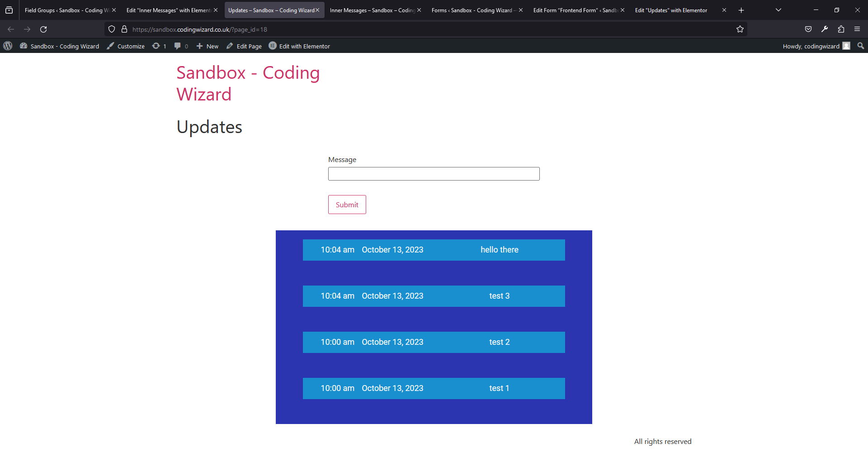Close the Edit Updates with Elementor tab

tap(724, 10)
